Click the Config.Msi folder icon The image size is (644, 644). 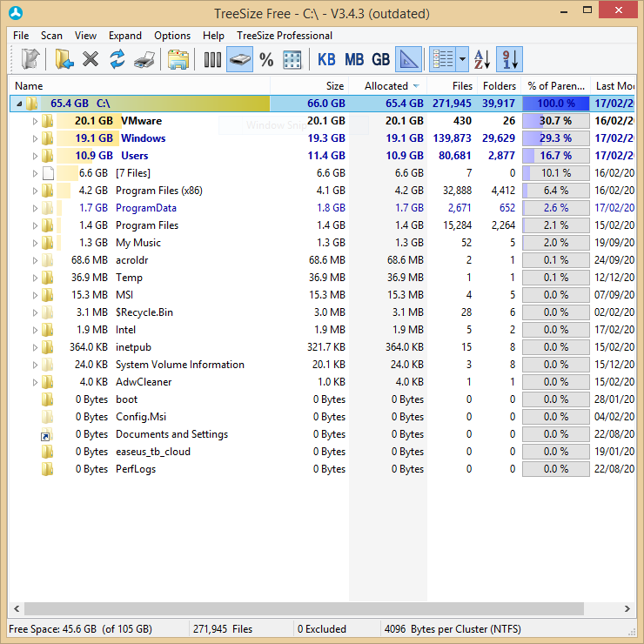(47, 417)
